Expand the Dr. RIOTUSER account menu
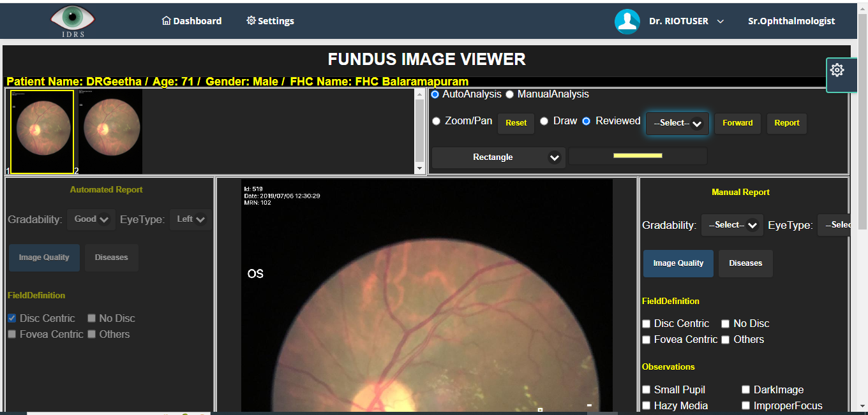 point(686,21)
